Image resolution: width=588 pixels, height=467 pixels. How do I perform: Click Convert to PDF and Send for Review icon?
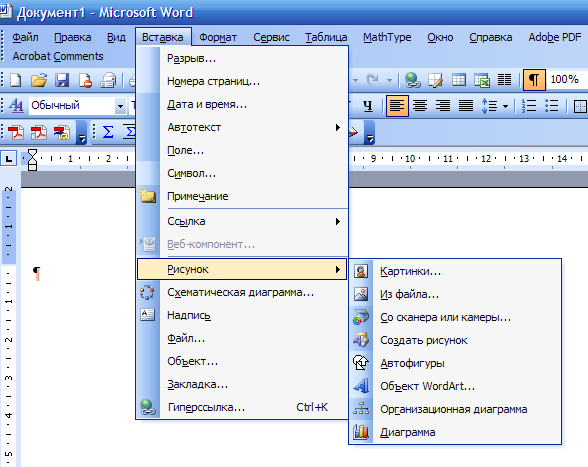(62, 132)
